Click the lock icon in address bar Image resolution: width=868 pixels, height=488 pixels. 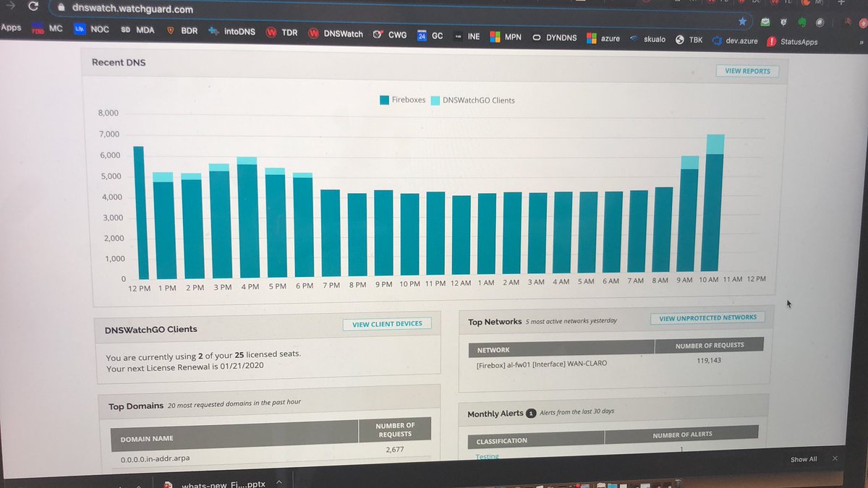(x=61, y=9)
